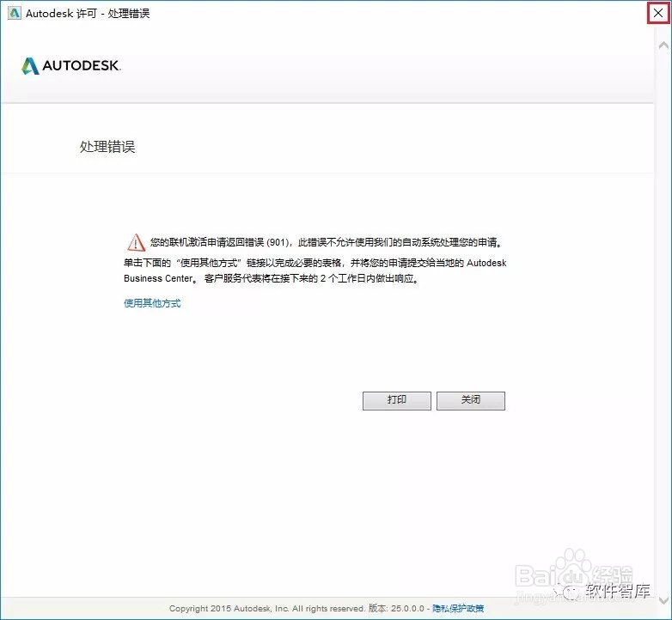
Task: Click the Copyright 2015 Autodesk footer text
Action: coord(266,608)
